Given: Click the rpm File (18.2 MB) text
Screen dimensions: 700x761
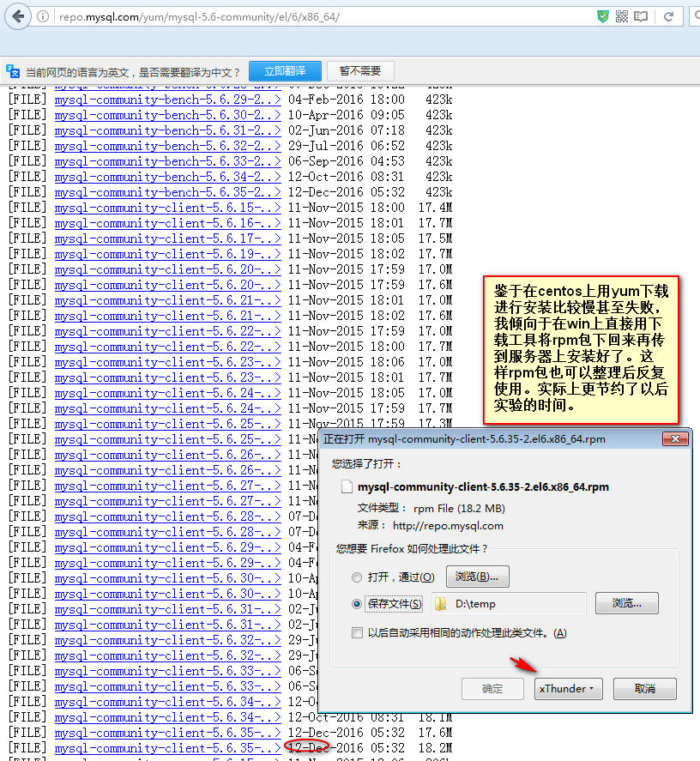Looking at the screenshot, I should pyautogui.click(x=459, y=508).
